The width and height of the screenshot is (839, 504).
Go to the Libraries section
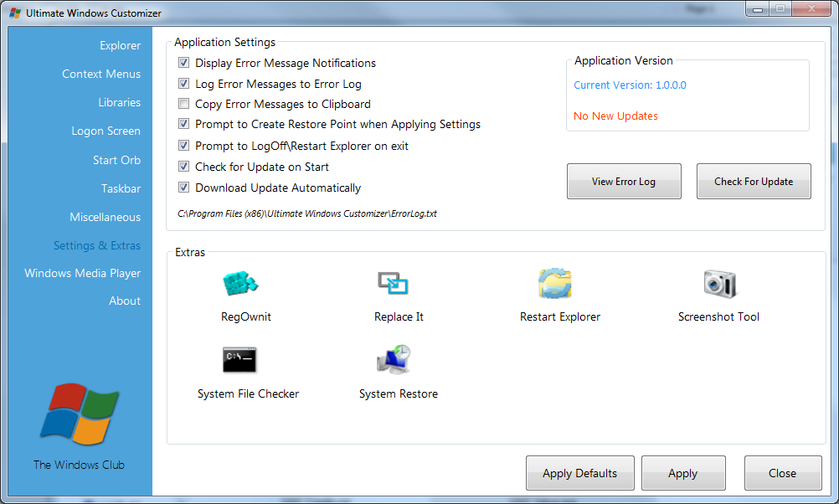pyautogui.click(x=120, y=102)
